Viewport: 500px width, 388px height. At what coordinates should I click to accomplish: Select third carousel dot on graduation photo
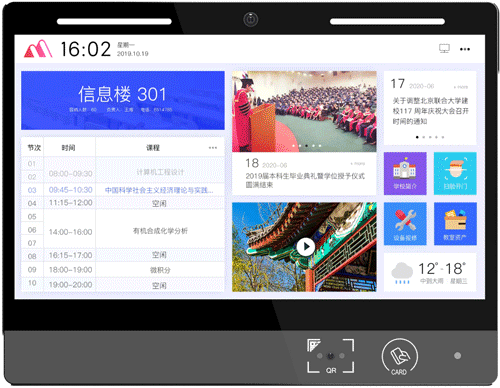click(x=307, y=146)
